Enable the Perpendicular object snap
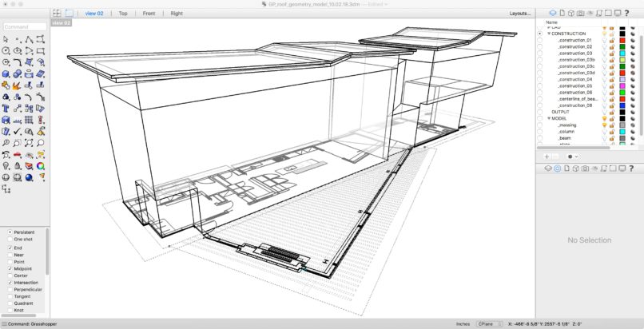644x329 pixels. click(x=10, y=289)
